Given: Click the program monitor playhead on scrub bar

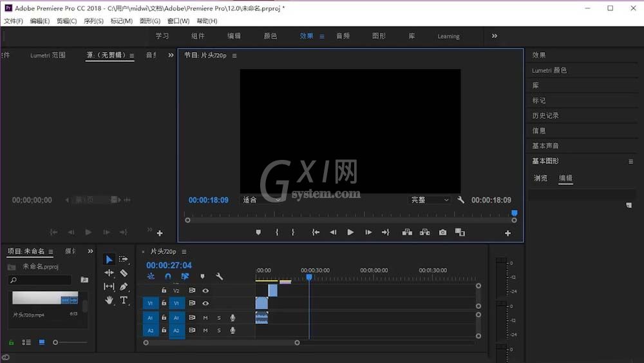Looking at the screenshot, I should (514, 213).
